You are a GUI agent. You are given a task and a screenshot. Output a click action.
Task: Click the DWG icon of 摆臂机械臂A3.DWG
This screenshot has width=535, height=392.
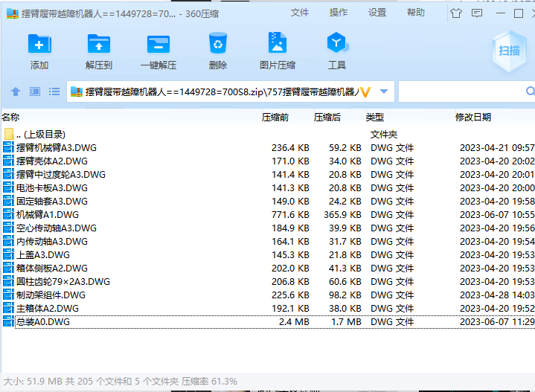8,148
